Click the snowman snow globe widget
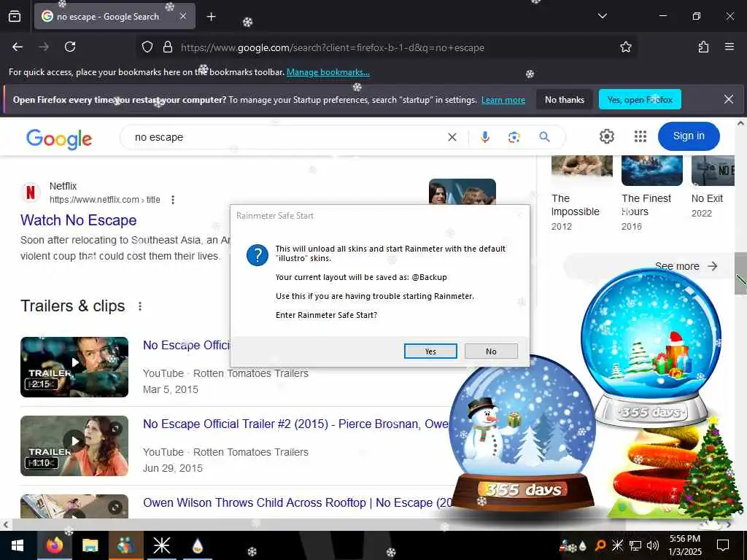Image resolution: width=747 pixels, height=560 pixels. [522, 433]
